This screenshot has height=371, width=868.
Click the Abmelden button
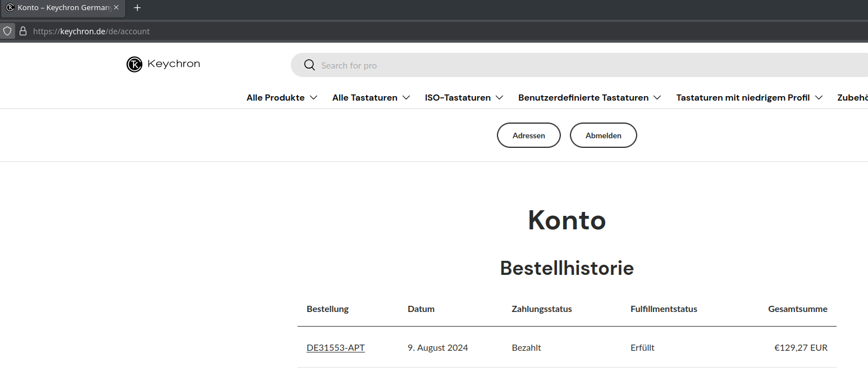pos(604,135)
